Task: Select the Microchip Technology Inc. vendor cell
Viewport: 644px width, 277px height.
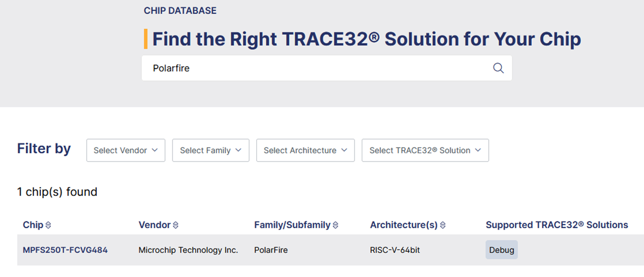Action: (188, 250)
